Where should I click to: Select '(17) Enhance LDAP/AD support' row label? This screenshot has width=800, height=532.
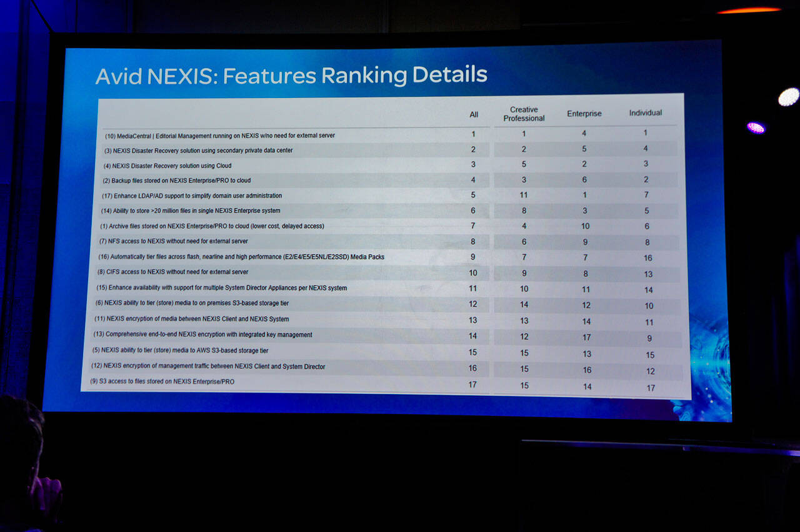(x=192, y=196)
